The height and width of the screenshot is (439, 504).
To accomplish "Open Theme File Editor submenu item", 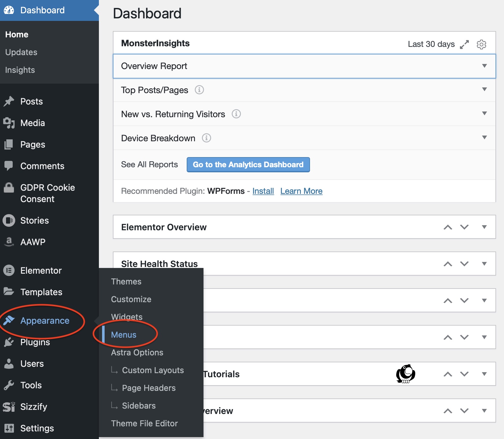I will click(144, 423).
